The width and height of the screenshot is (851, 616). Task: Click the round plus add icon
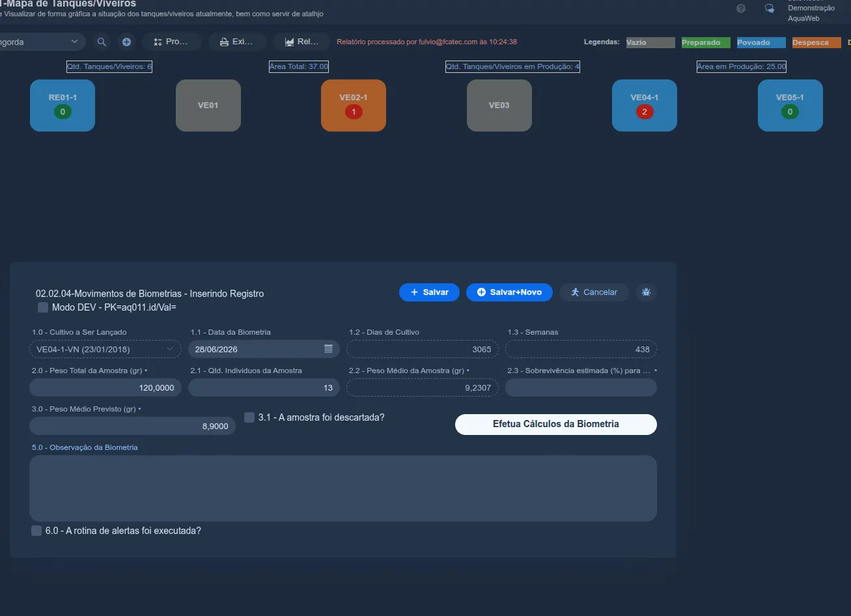click(x=126, y=42)
